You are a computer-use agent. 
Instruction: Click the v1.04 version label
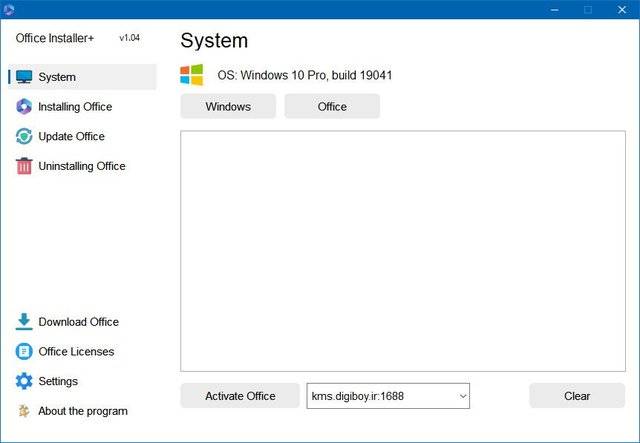tap(129, 38)
